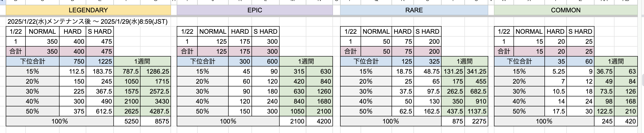Select the cell containing 2572.5
This screenshot has height=133, width=644.
click(x=155, y=92)
